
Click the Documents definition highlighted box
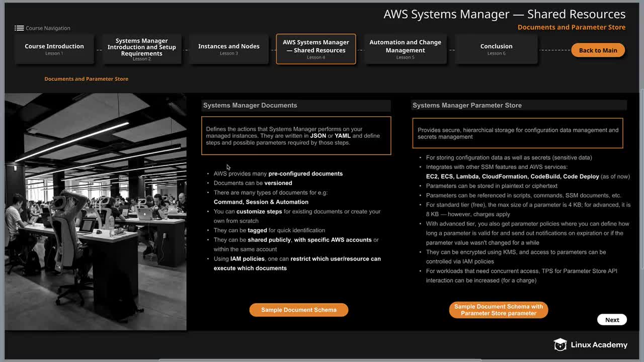pyautogui.click(x=296, y=136)
